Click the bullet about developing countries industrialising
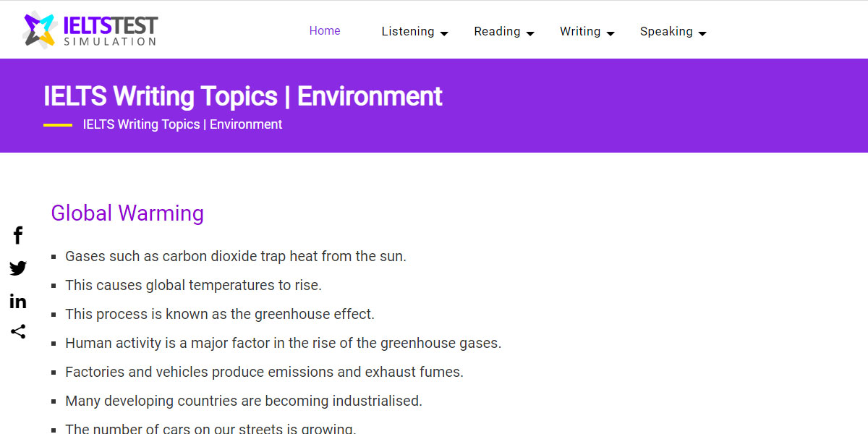This screenshot has width=868, height=434. pyautogui.click(x=244, y=401)
